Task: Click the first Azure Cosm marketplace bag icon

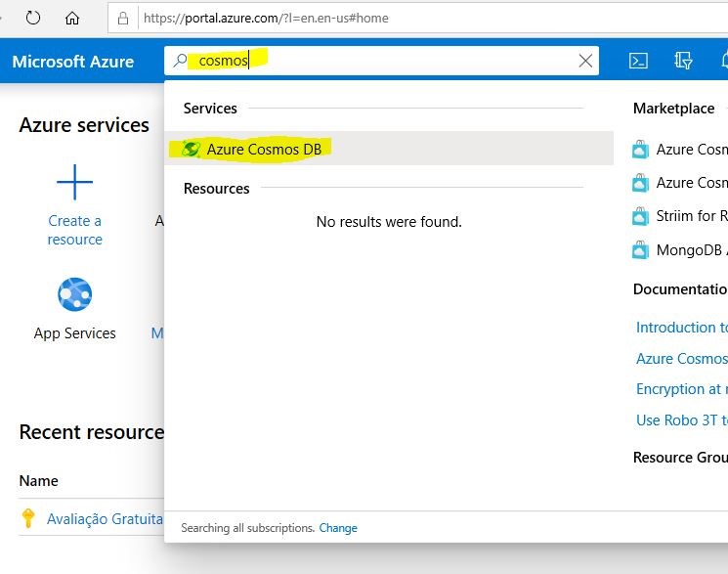Action: pos(640,150)
